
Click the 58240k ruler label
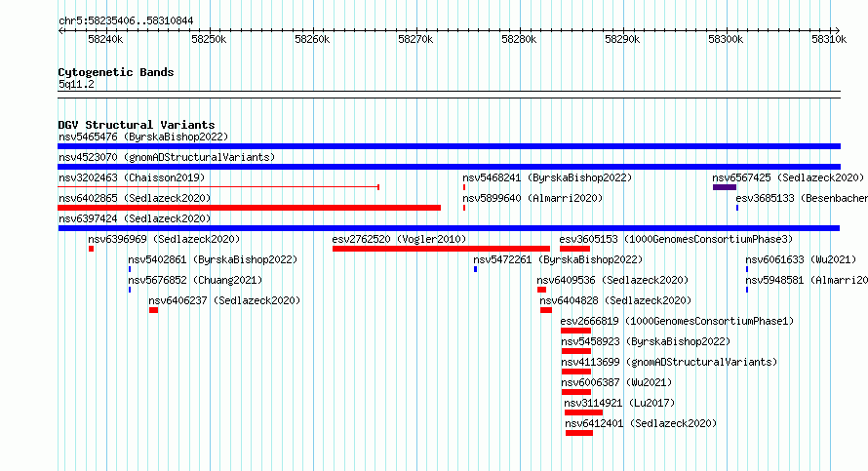105,40
